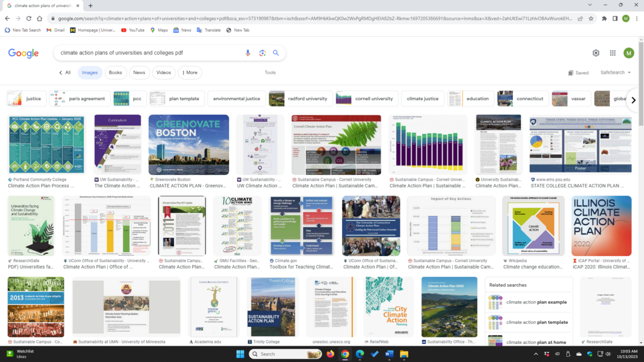The width and height of the screenshot is (644, 362).
Task: Open the 10 Climate Action Wins thumbnail
Action: [x=237, y=226]
